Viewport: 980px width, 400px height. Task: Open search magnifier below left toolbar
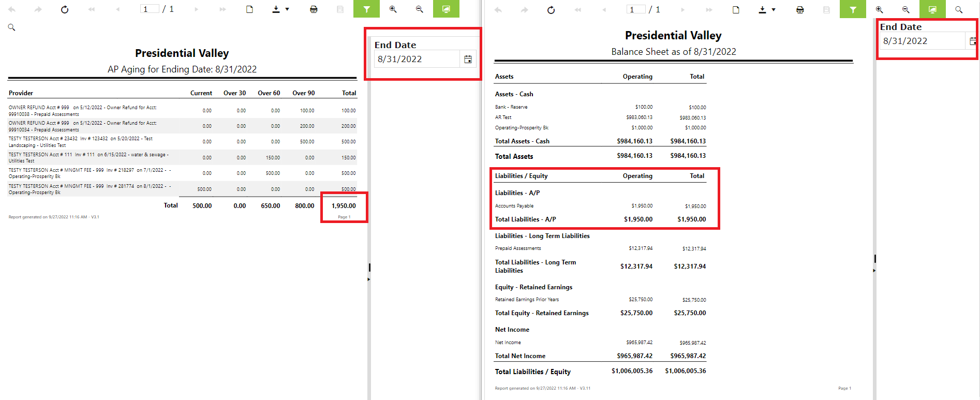pos(11,27)
